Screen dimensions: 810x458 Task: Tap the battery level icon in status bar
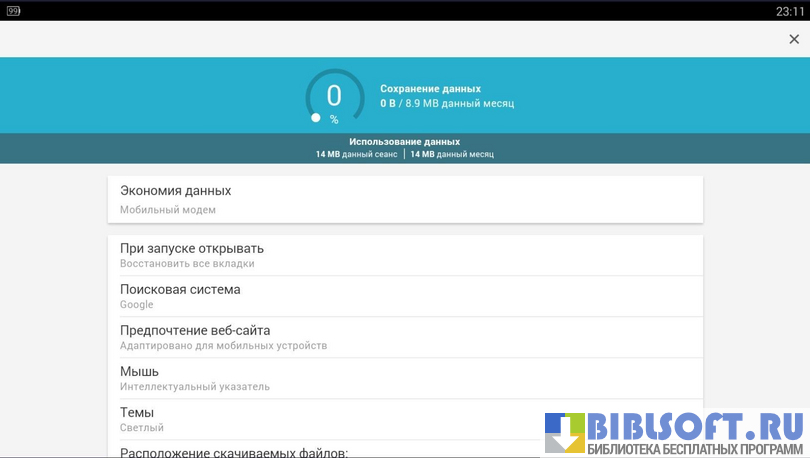coord(14,11)
